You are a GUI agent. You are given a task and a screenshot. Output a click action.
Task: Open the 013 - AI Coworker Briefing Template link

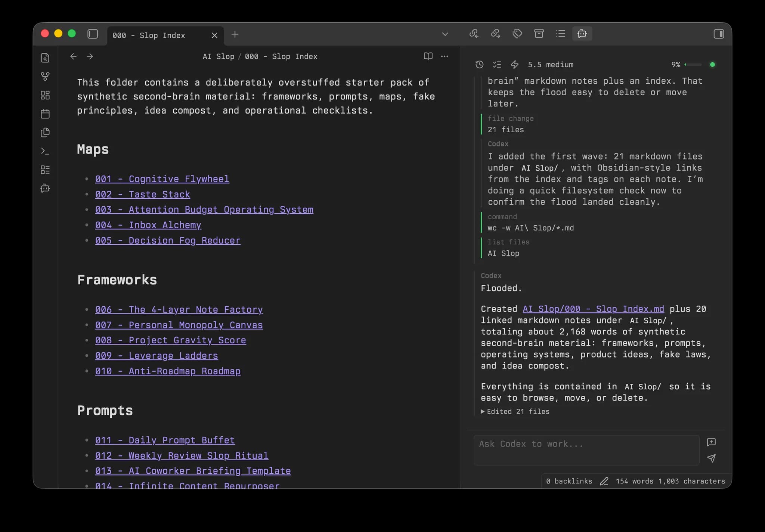[193, 471]
